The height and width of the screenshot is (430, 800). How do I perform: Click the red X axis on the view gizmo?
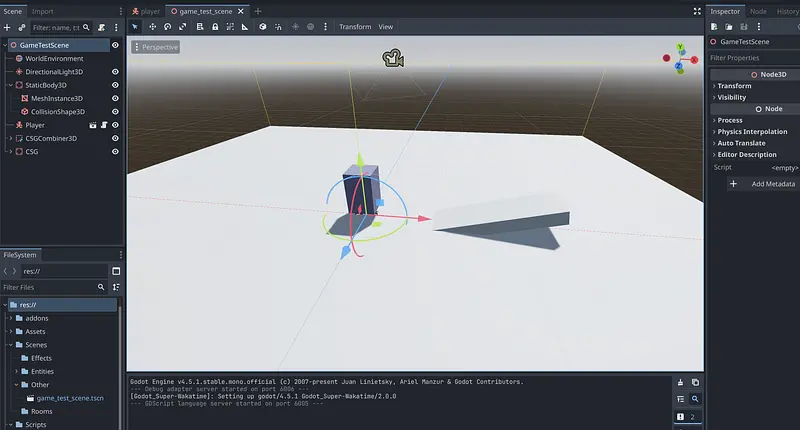tap(667, 59)
